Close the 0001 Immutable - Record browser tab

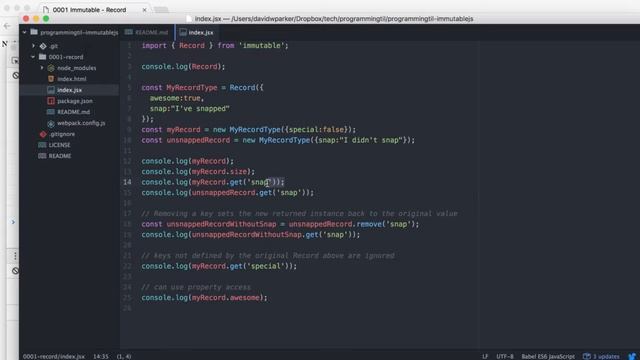coord(144,9)
